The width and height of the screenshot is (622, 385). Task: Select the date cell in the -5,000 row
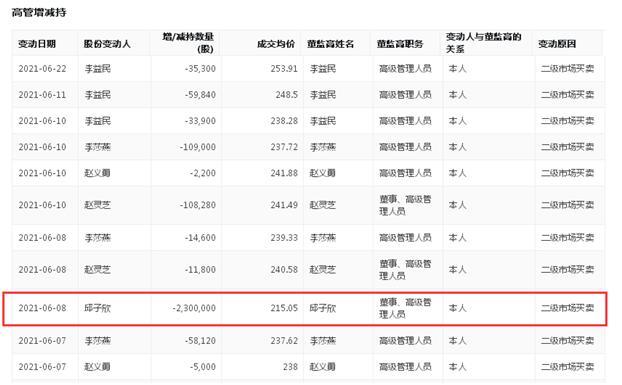tap(42, 367)
